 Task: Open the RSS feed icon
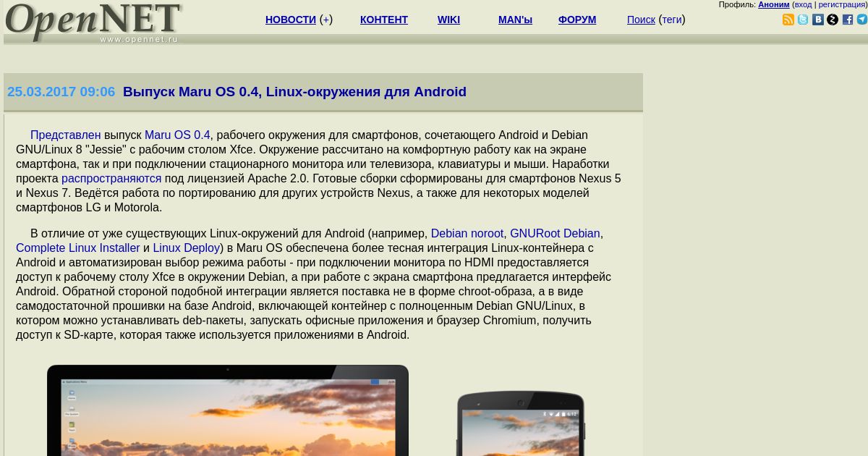(788, 20)
